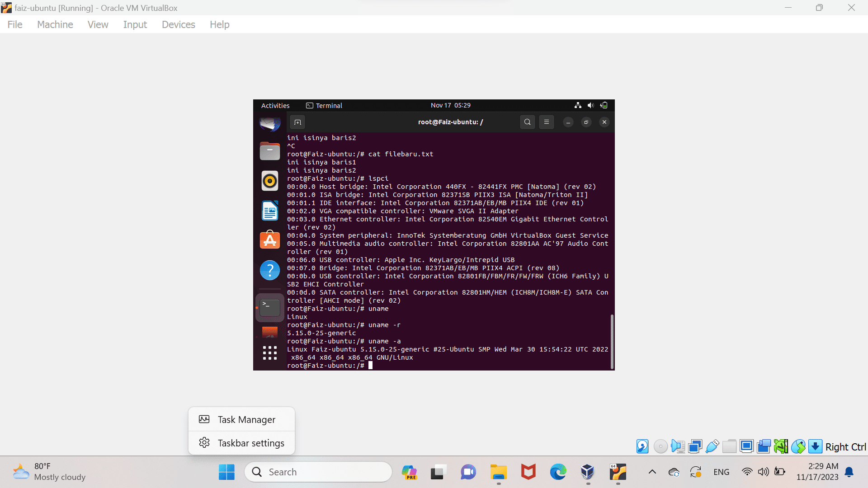Open Help from the Ubuntu dock
Viewport: 868px width, 488px height.
(x=270, y=270)
